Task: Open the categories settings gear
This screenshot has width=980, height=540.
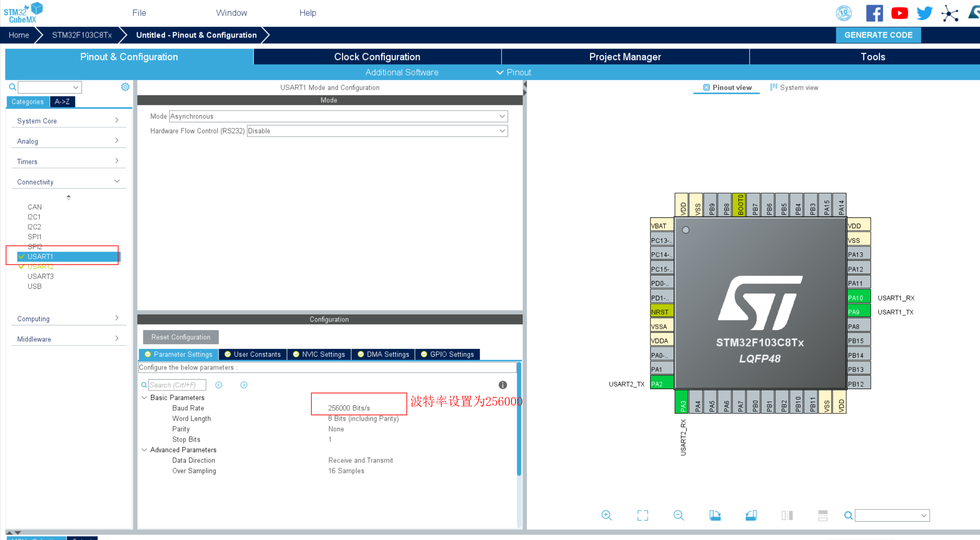Action: (125, 87)
